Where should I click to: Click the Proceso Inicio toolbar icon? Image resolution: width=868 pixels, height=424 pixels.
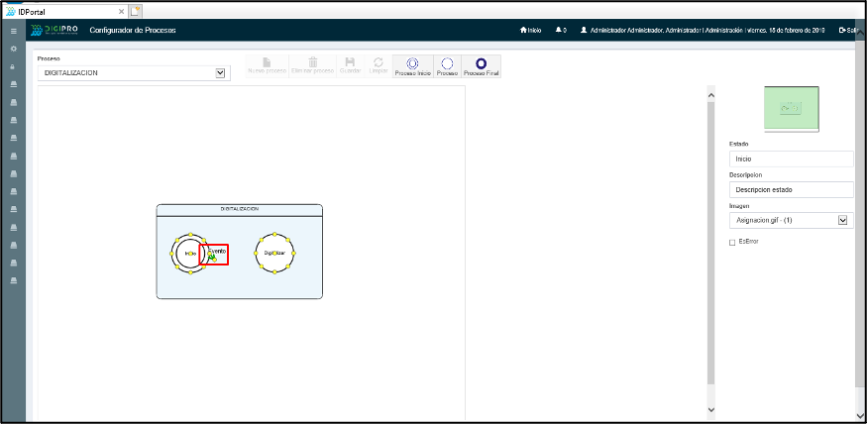pos(412,66)
